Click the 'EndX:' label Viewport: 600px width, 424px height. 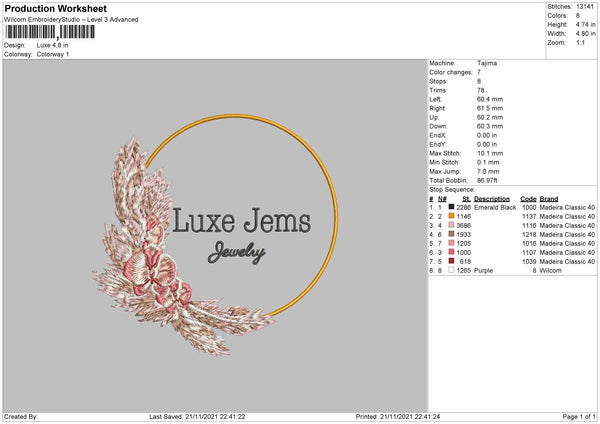coord(438,135)
